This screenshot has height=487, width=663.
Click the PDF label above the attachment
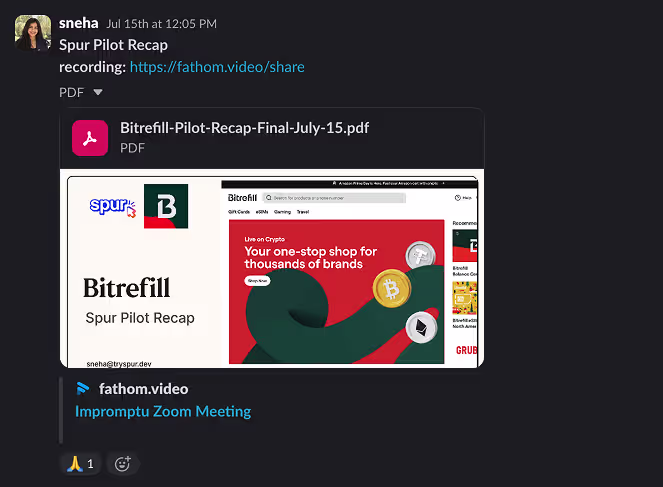pos(71,92)
